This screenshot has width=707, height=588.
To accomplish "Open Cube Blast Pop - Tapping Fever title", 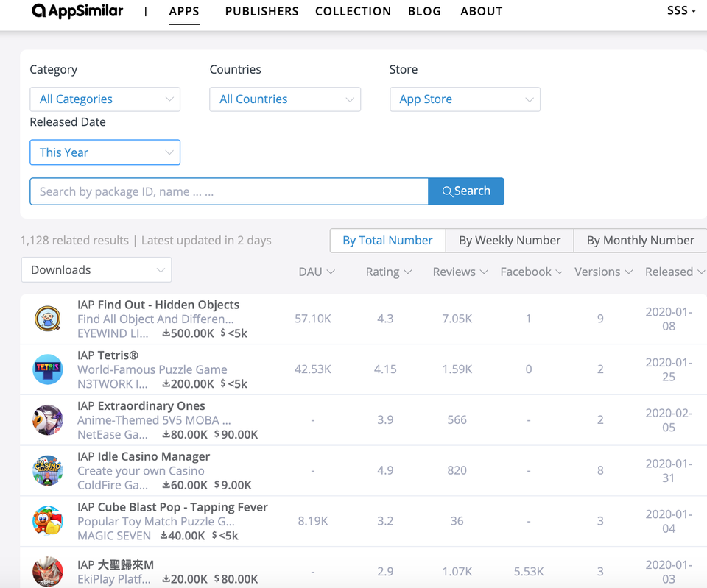I will click(183, 507).
